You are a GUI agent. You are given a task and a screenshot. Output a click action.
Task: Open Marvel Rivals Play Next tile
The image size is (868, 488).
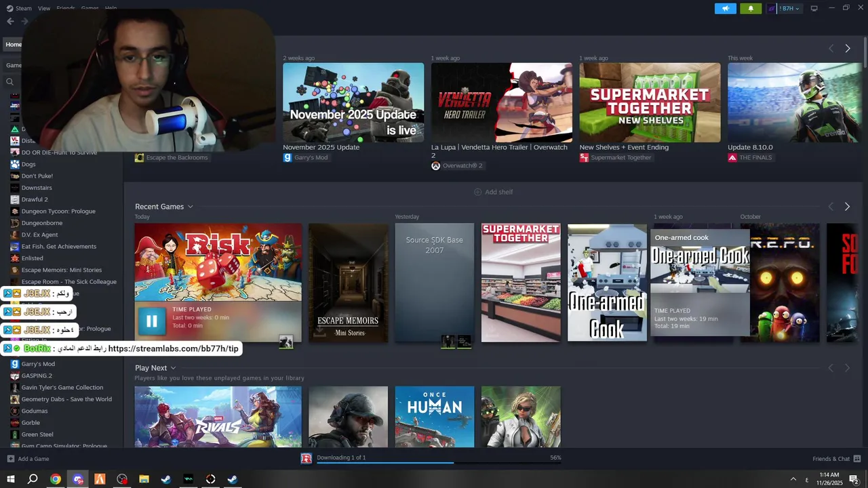click(x=218, y=416)
